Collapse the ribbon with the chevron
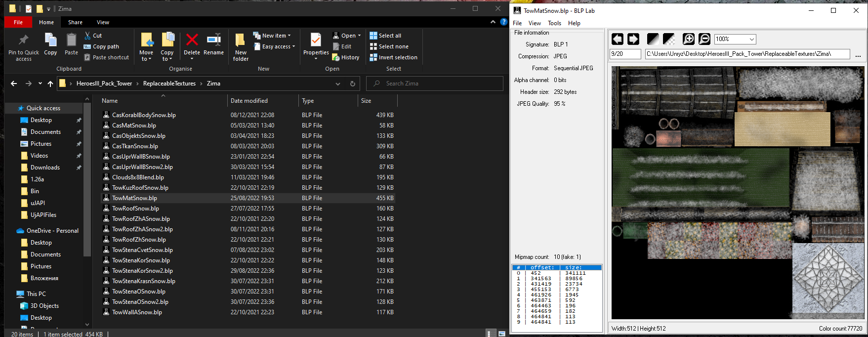This screenshot has height=337, width=868. coord(493,22)
